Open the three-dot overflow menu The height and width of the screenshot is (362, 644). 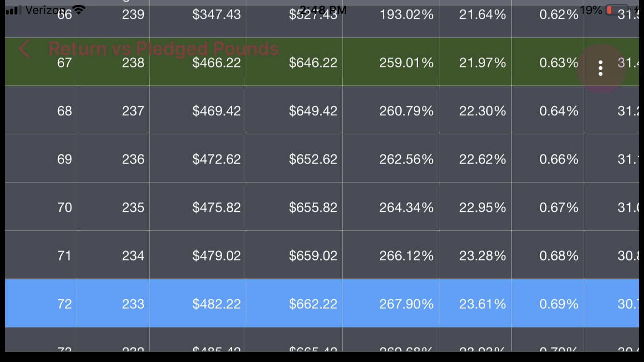601,68
